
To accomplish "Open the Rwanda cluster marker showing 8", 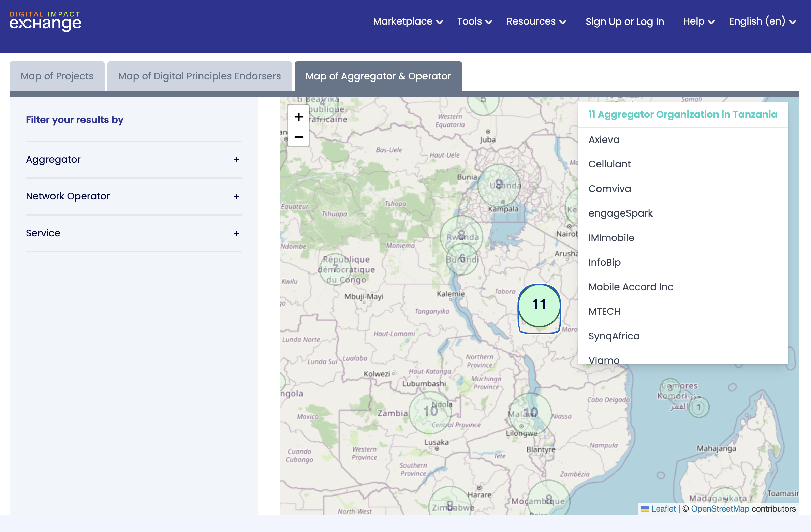I will (x=461, y=236).
